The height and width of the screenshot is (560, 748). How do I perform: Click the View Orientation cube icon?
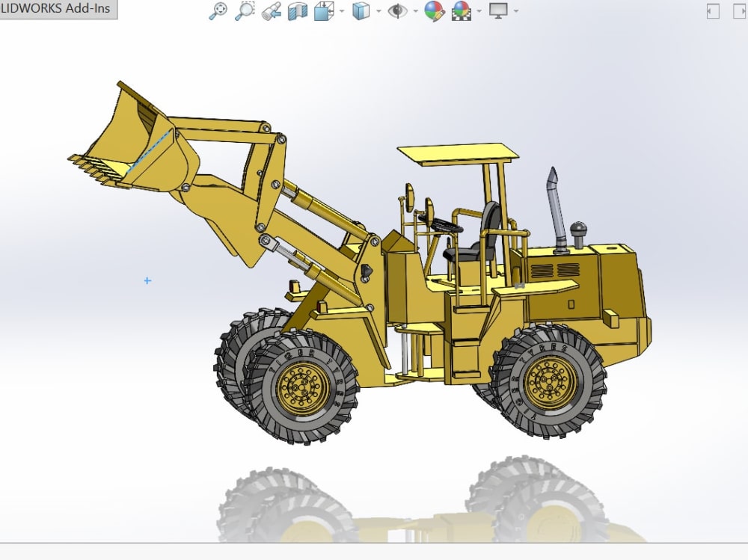point(325,11)
